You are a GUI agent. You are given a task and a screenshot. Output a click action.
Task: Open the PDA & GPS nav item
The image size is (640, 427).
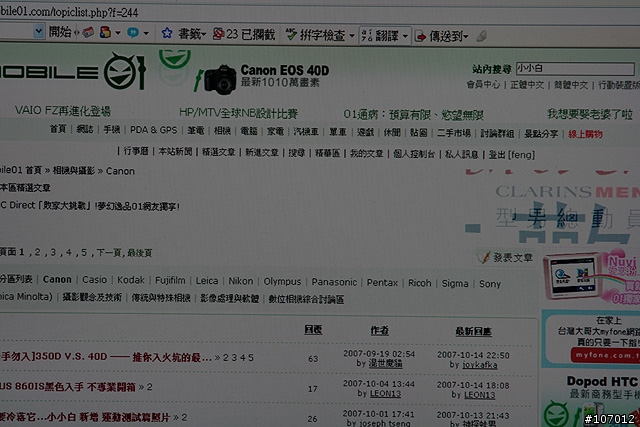click(153, 130)
